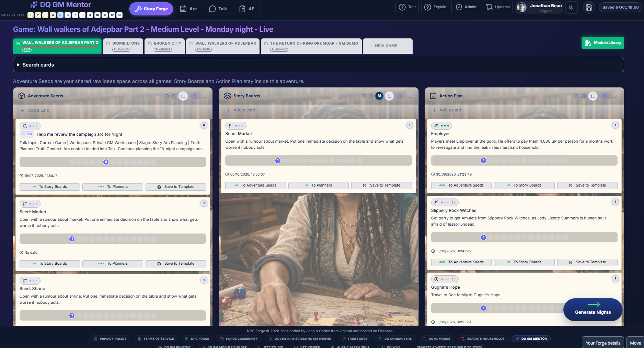Click the DQ GM Mentor sparkle logo
This screenshot has width=644, height=348.
[x=34, y=5]
